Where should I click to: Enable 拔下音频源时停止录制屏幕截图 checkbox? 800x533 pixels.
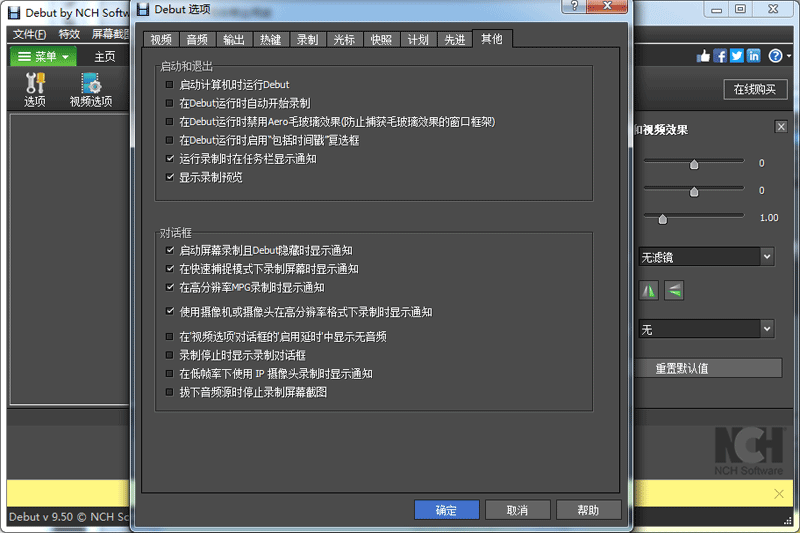click(x=170, y=392)
